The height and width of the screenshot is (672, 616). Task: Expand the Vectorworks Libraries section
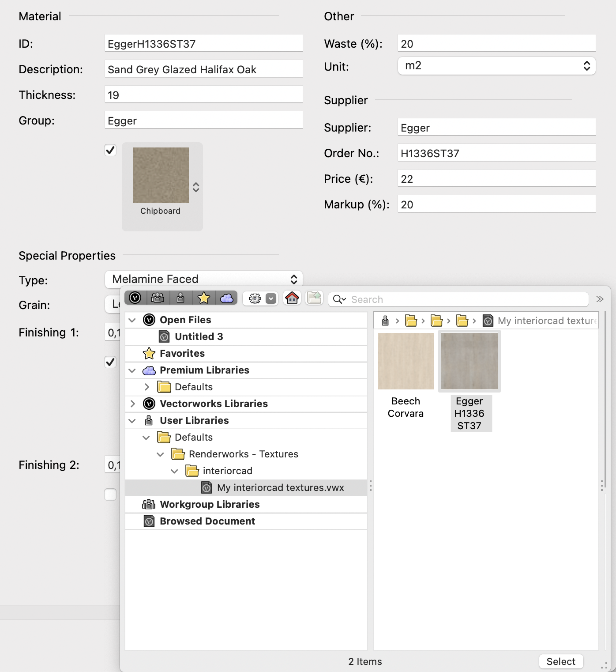[x=132, y=404]
